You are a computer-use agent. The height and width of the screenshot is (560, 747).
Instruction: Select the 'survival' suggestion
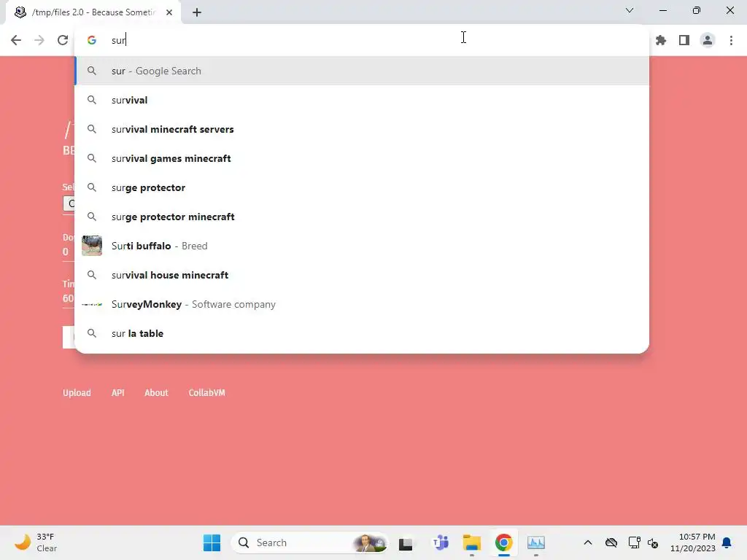(362, 100)
